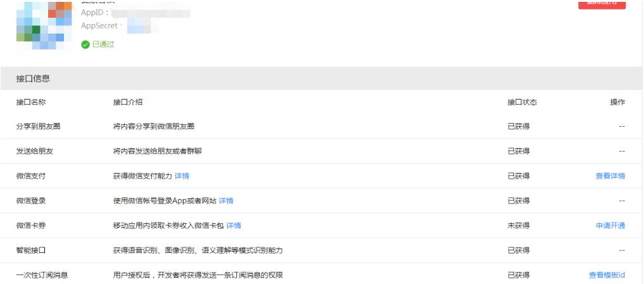644x284 pixels.
Task: Click the 接口名称 column header
Action: 31,102
